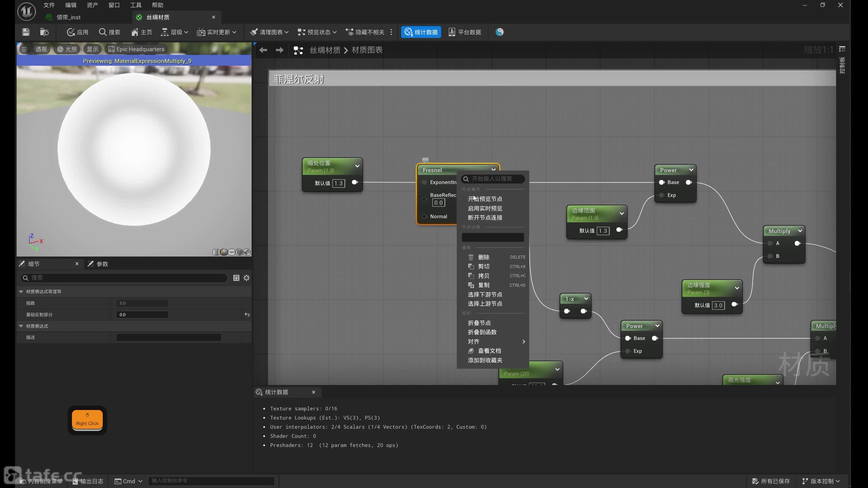Toggle 平台数据 platform stats
868x488 pixels.
point(465,32)
